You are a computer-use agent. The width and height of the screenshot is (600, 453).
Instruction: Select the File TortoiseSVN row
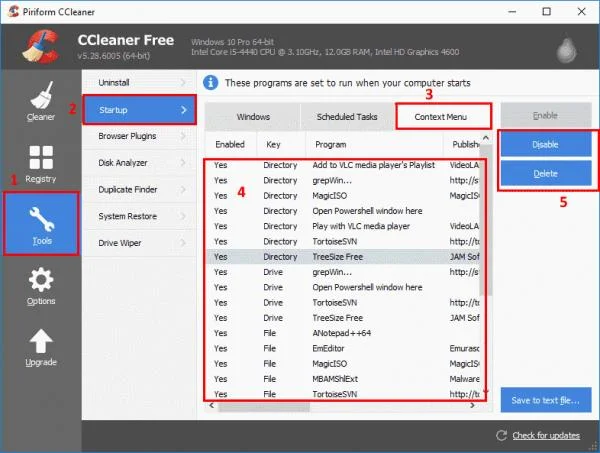click(x=343, y=394)
